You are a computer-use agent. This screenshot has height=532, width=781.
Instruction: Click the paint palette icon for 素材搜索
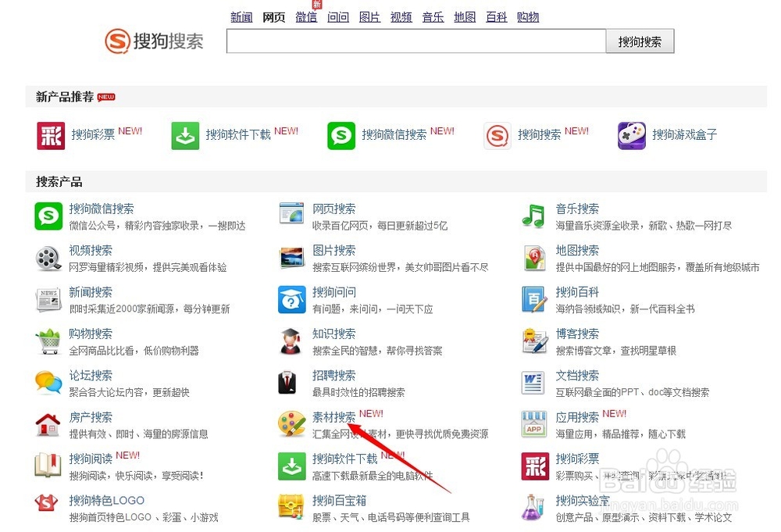pos(292,424)
